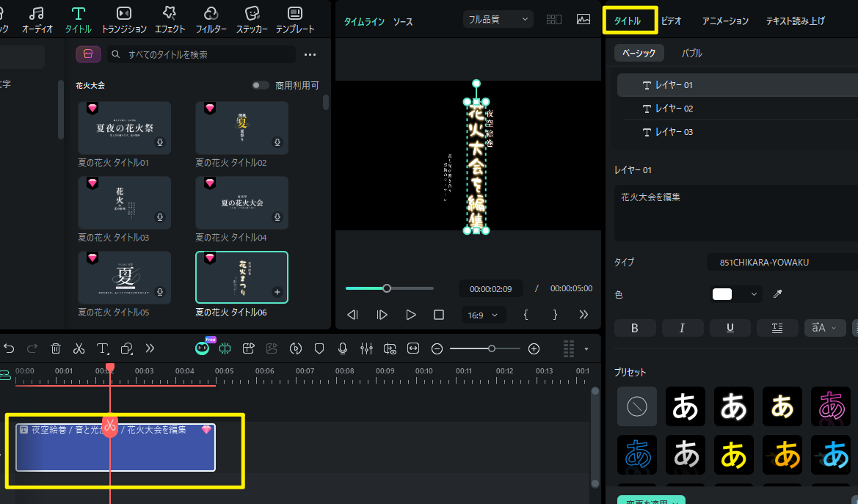Switch preview to ソース

pos(403,22)
